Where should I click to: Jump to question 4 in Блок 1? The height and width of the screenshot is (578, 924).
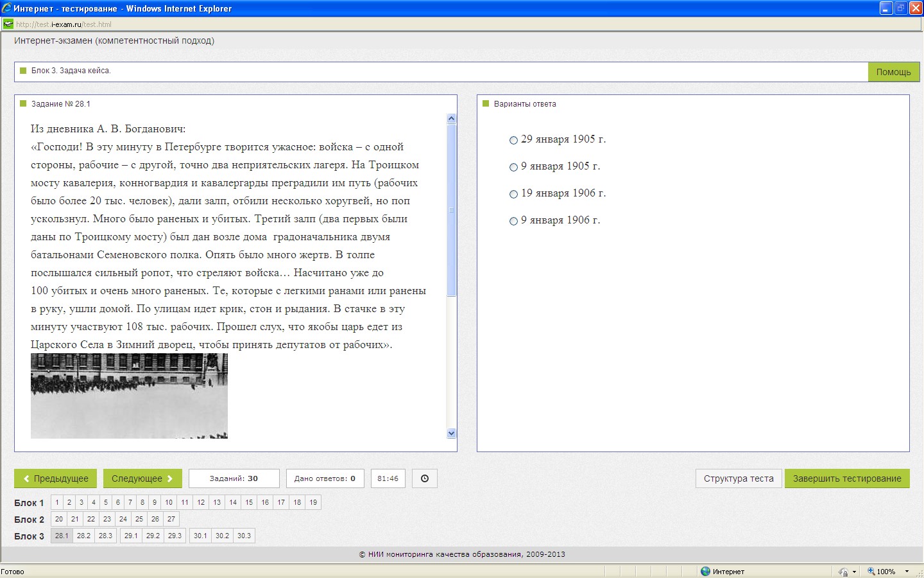94,502
